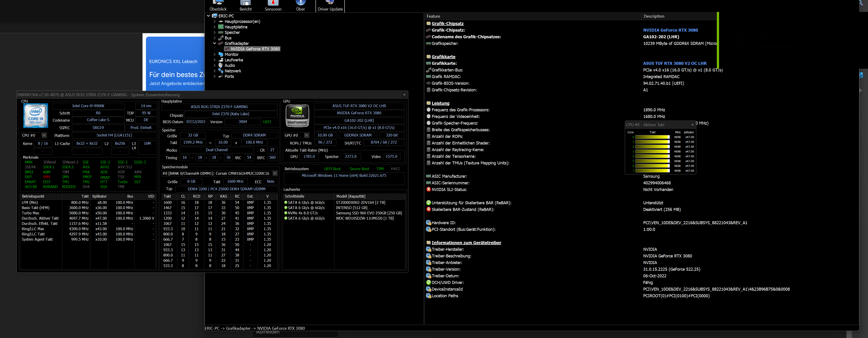Click the NVIDIA GeForce logo badge
The image size is (868, 338).
point(297,116)
